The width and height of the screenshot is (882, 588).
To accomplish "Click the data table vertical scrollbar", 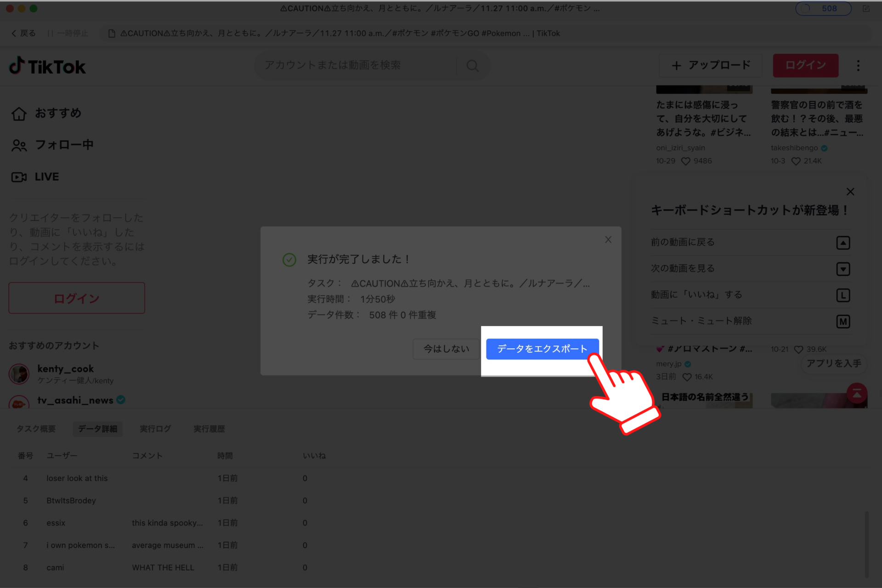I will coord(866,544).
